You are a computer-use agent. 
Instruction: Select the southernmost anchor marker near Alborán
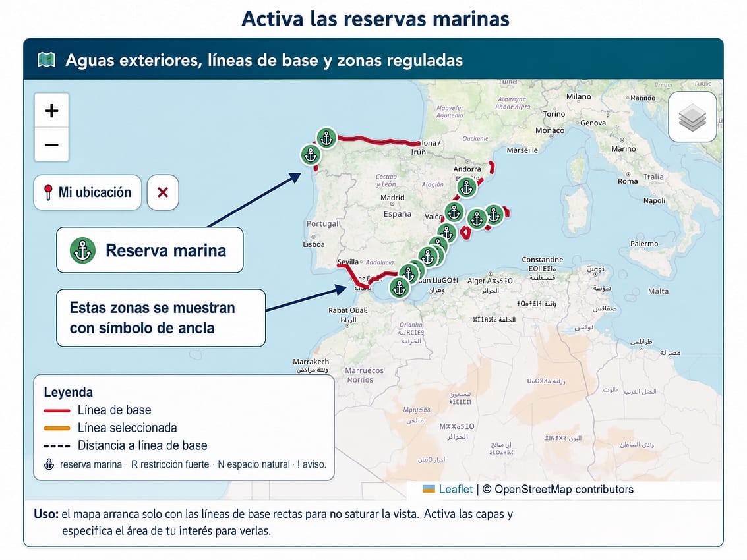coord(400,288)
